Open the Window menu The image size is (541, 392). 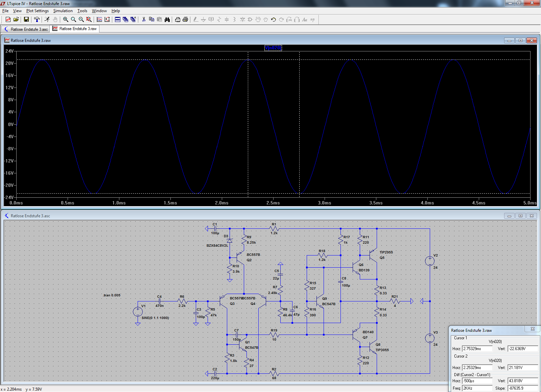[x=99, y=11]
